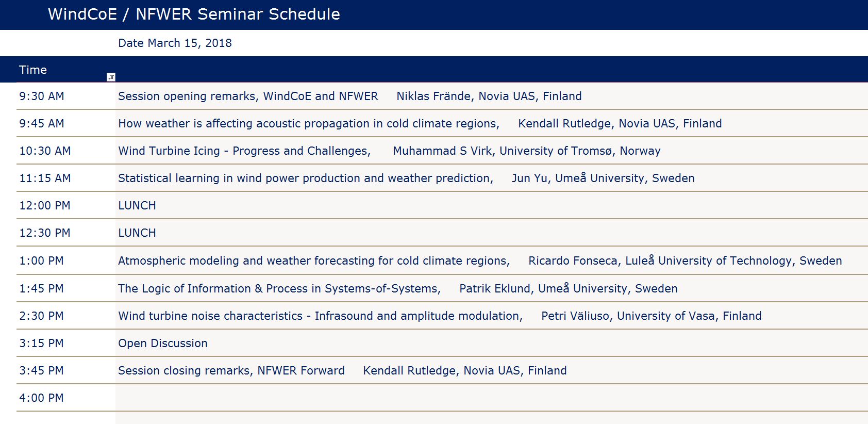Click the Wind turbine noise characteristics talk
This screenshot has height=424, width=868.
click(x=492, y=316)
